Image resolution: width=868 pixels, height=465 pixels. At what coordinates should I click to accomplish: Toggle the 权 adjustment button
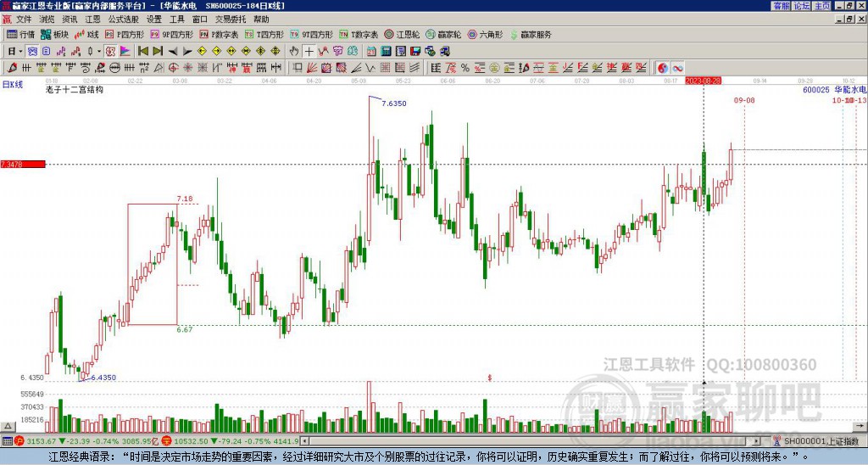click(110, 51)
